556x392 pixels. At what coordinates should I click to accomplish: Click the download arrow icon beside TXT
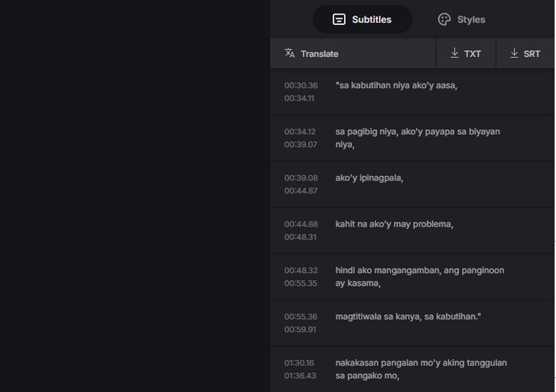coord(455,53)
